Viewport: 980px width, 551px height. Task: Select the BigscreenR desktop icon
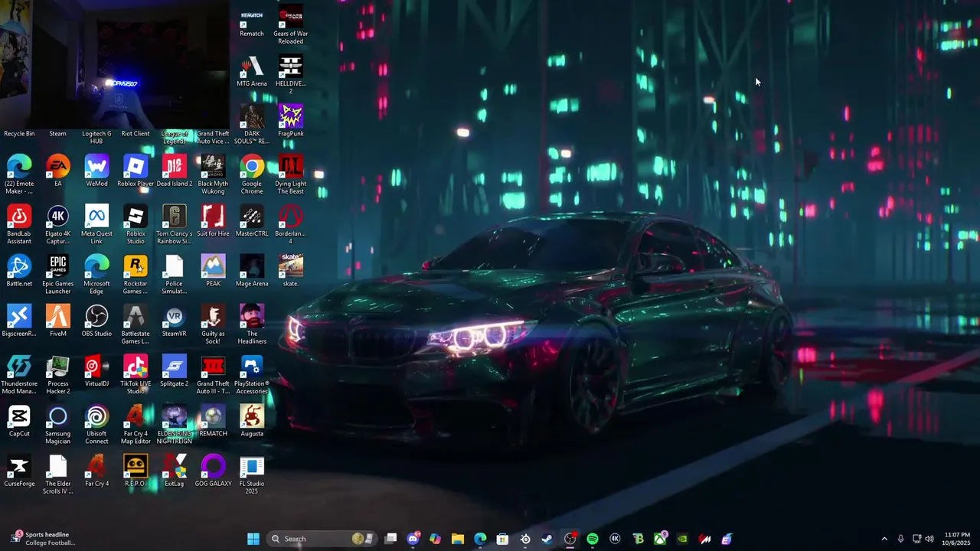tap(19, 321)
